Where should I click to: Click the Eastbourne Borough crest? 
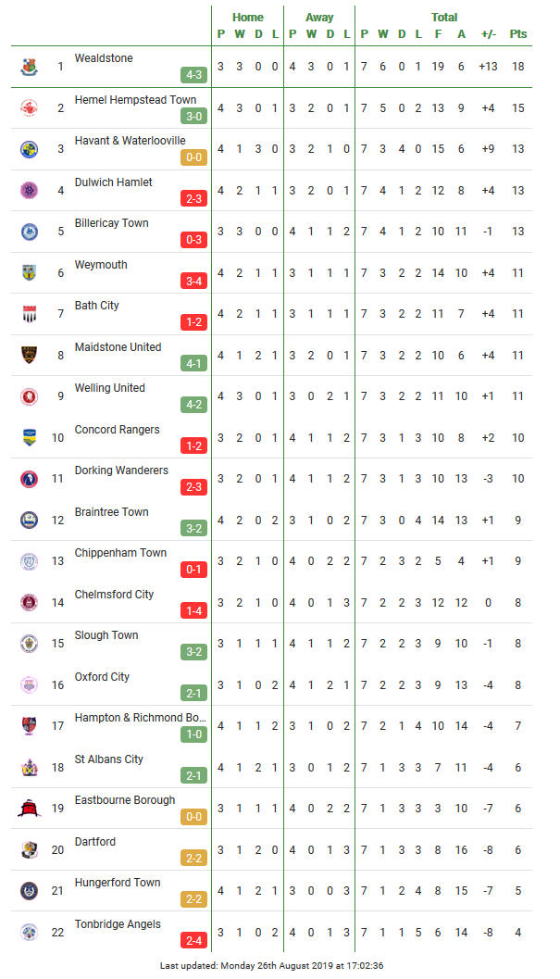coord(29,808)
